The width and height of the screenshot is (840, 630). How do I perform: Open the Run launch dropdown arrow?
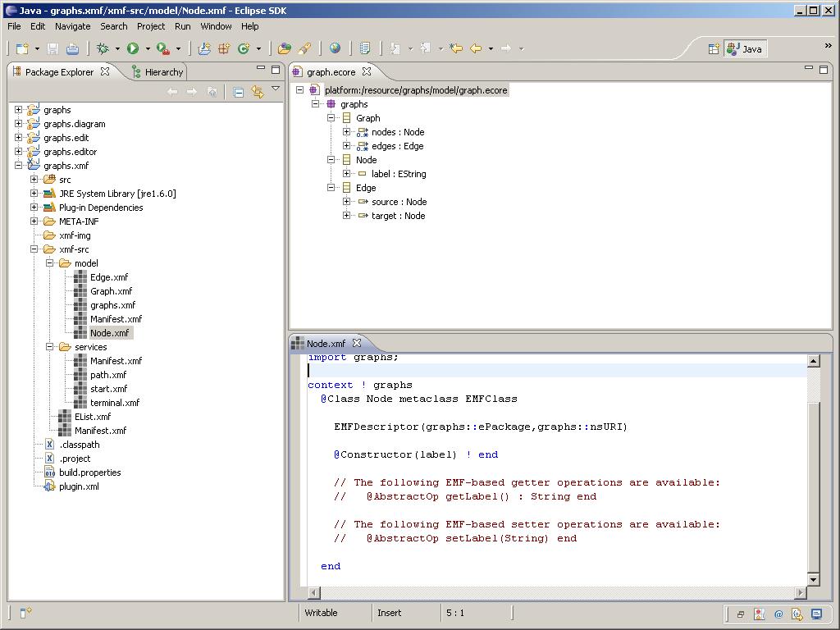[x=148, y=48]
